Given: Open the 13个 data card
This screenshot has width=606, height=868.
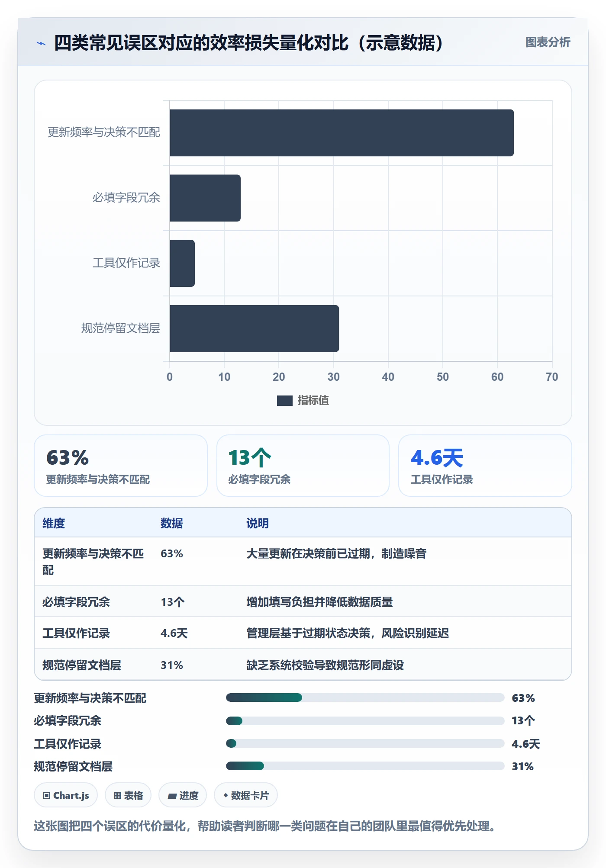Looking at the screenshot, I should 303,466.
